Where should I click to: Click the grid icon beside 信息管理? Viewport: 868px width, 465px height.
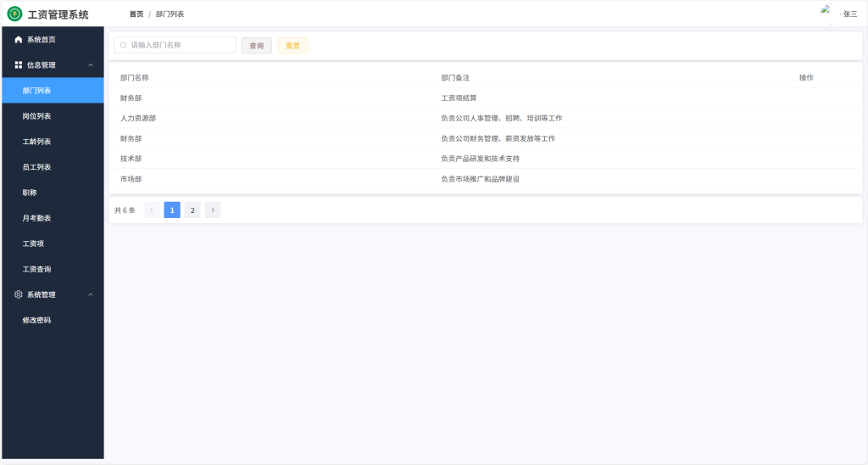click(x=19, y=64)
